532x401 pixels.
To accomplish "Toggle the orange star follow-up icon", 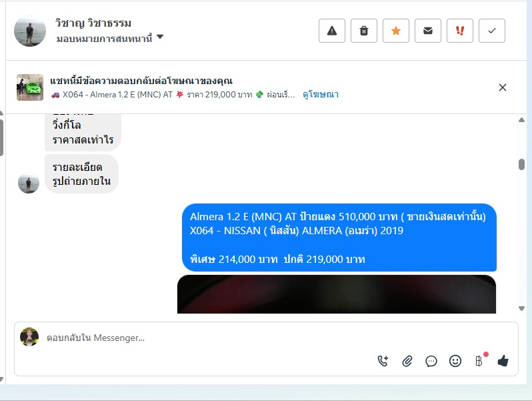I will (395, 31).
